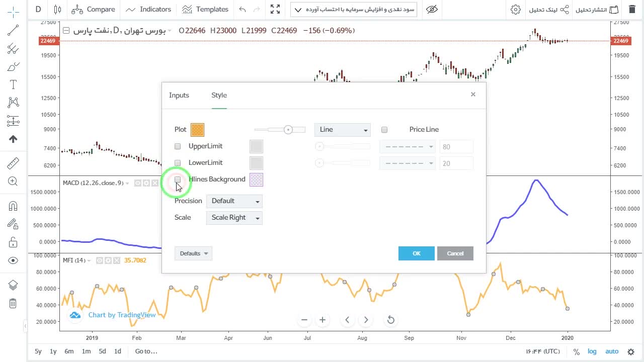Open the Defaults dropdown
644x362 pixels.
(x=193, y=253)
